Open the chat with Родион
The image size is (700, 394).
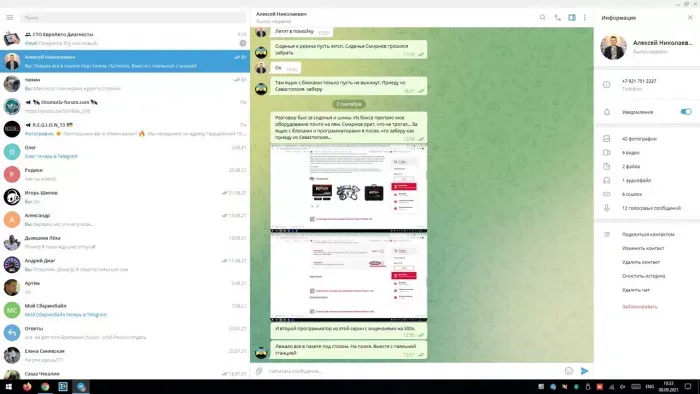point(125,174)
